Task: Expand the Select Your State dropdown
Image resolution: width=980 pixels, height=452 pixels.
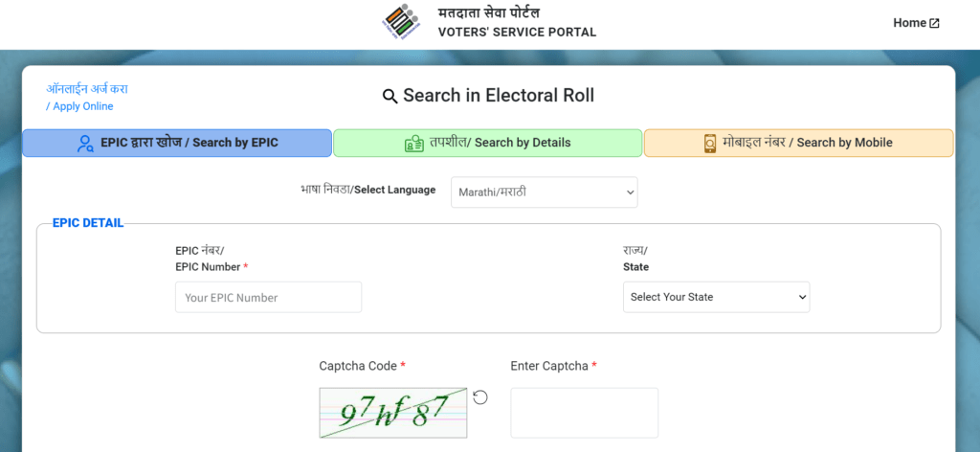Action: [x=716, y=297]
